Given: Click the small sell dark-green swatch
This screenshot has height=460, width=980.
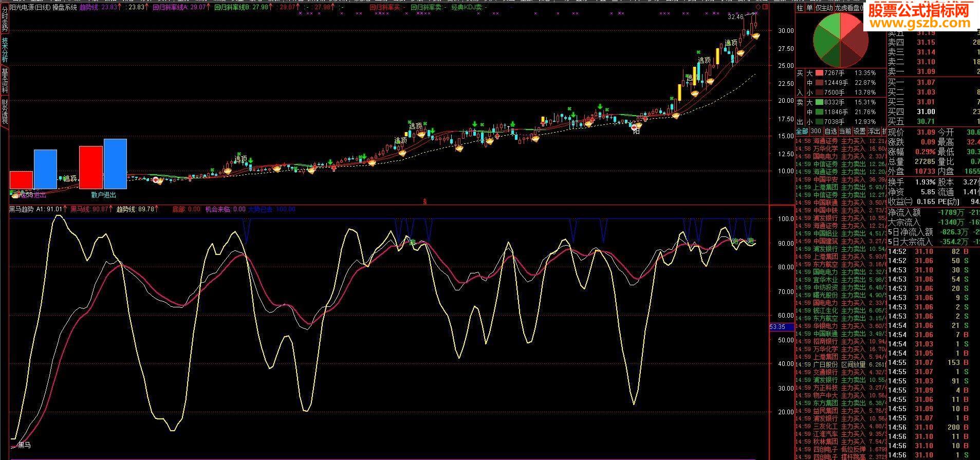Looking at the screenshot, I should 819,122.
